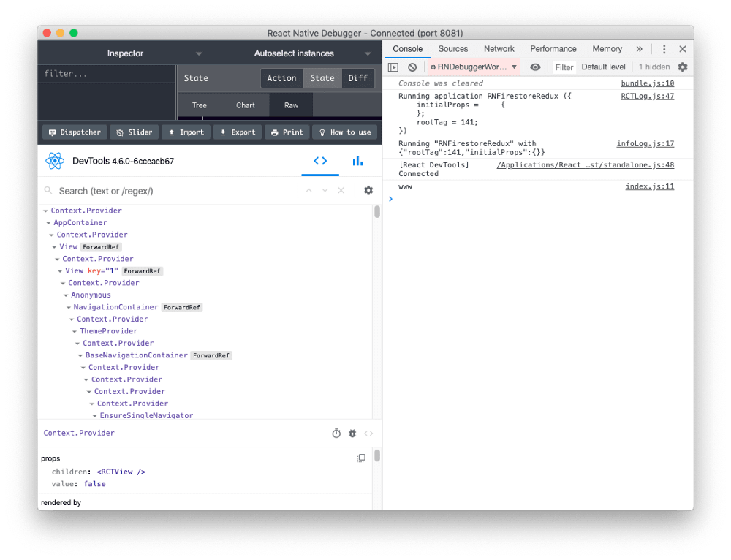
Task: Click the Slider button in Redux toolbar
Action: pyautogui.click(x=134, y=132)
